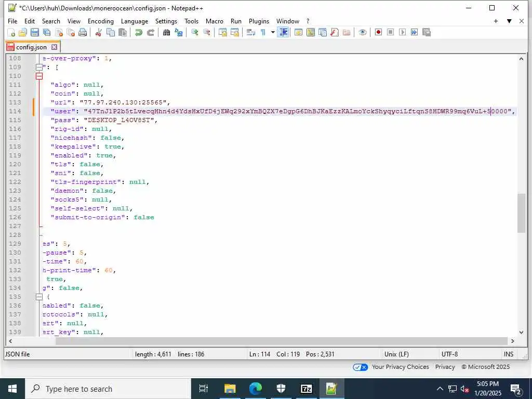Click the Save All toolbar icon
Image resolution: width=532 pixels, height=399 pixels.
pos(47,32)
